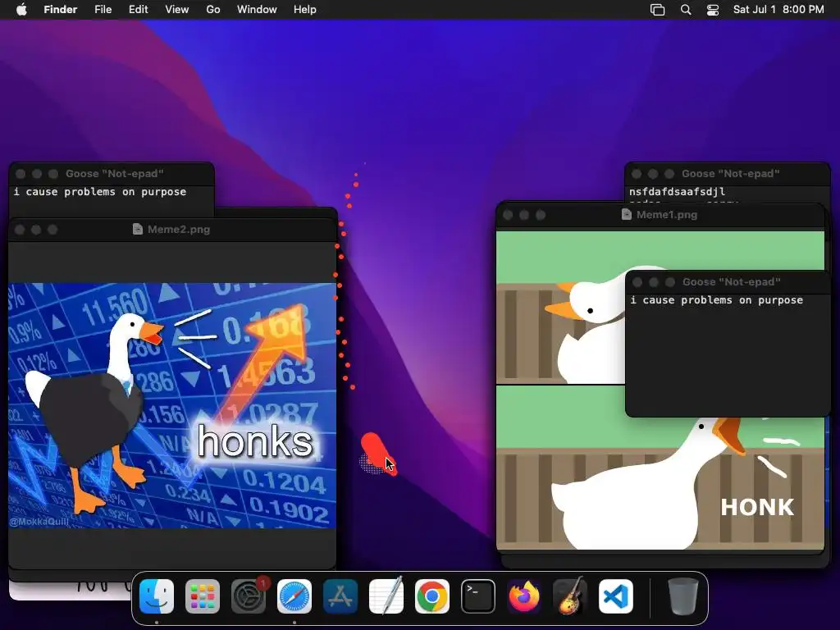The height and width of the screenshot is (630, 840).
Task: Launch Google Chrome from the Dock
Action: pyautogui.click(x=432, y=596)
